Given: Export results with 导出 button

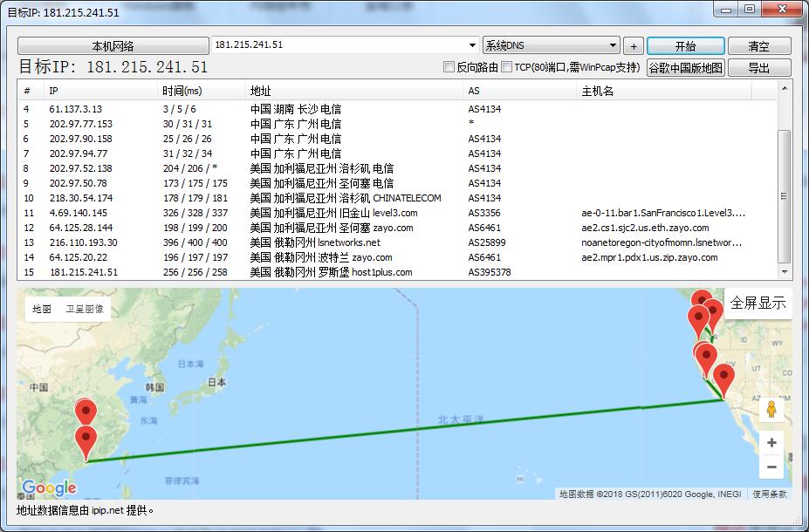Looking at the screenshot, I should [758, 68].
